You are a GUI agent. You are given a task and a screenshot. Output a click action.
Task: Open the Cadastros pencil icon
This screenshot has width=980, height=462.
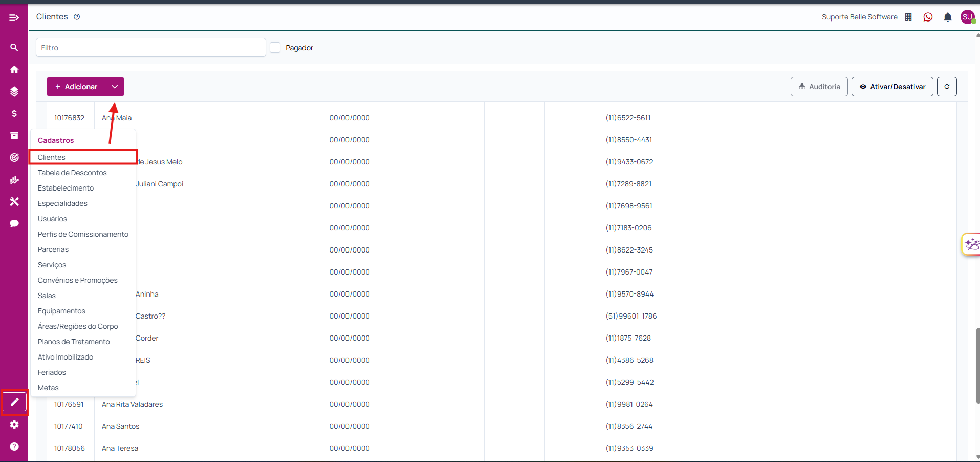point(14,402)
